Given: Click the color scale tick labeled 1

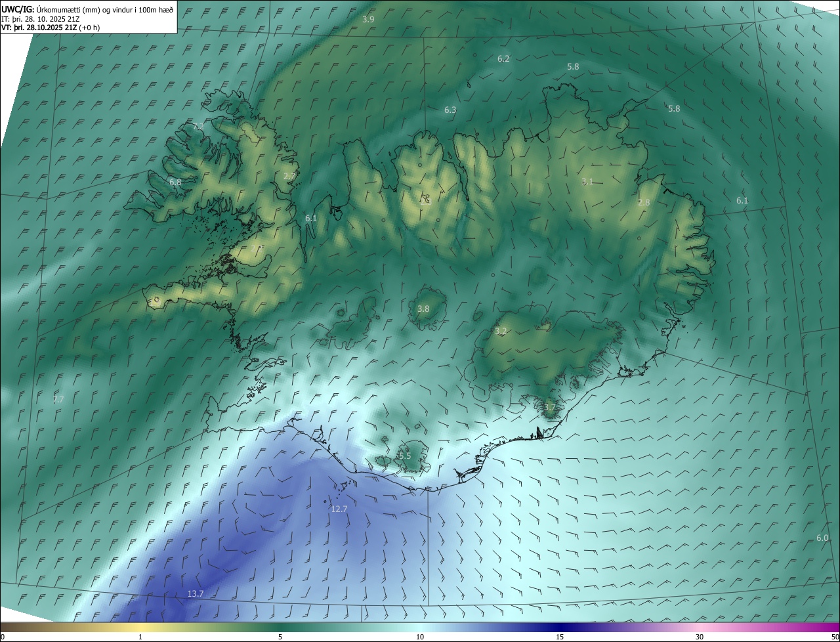Looking at the screenshot, I should click(140, 637).
